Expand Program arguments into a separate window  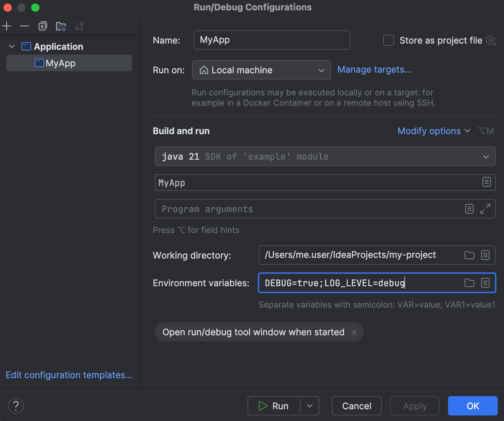pos(486,209)
